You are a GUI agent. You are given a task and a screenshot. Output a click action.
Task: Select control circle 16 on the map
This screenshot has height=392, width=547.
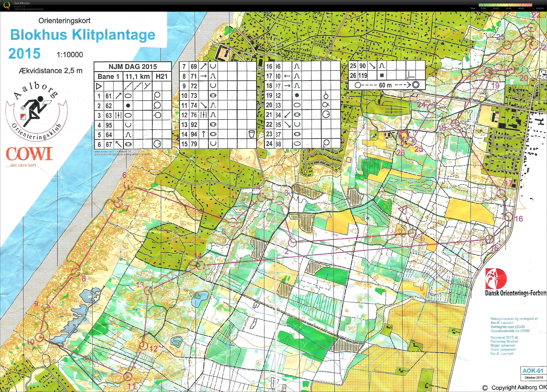509,217
